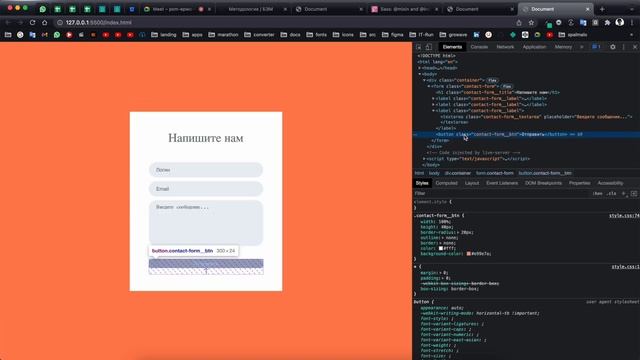The image size is (640, 360).
Task: Open DevTools settings gear
Action: pos(613,47)
